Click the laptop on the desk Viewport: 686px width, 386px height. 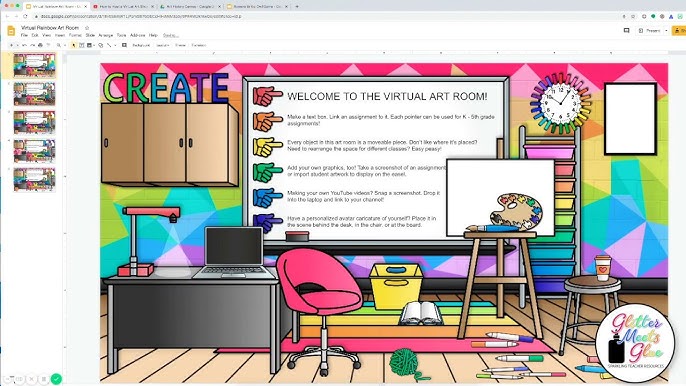coord(235,253)
